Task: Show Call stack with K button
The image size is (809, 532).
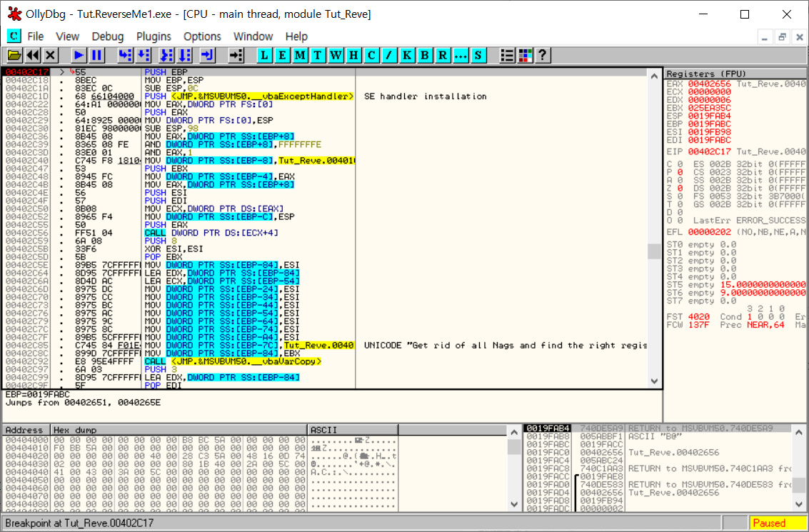Action: tap(407, 55)
